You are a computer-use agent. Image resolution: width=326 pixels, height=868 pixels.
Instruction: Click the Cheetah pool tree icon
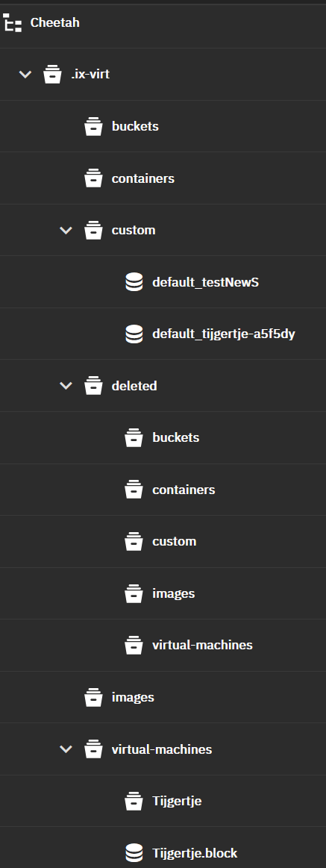click(12, 22)
